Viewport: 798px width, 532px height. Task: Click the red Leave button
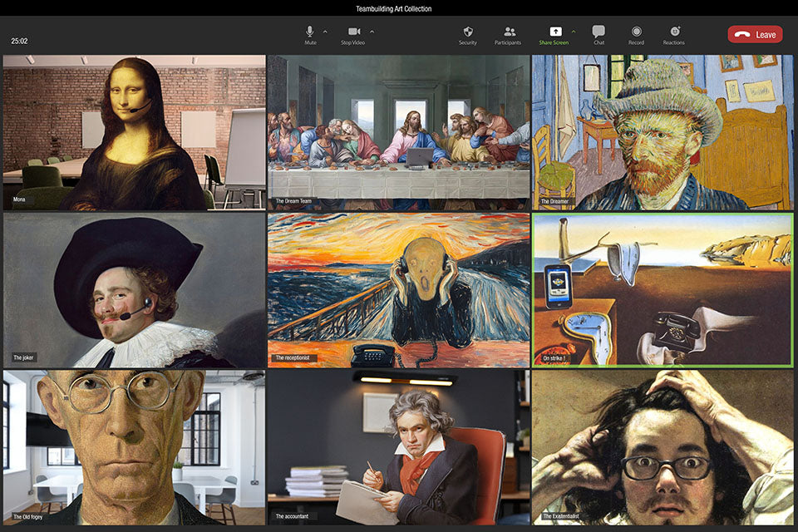coord(755,34)
